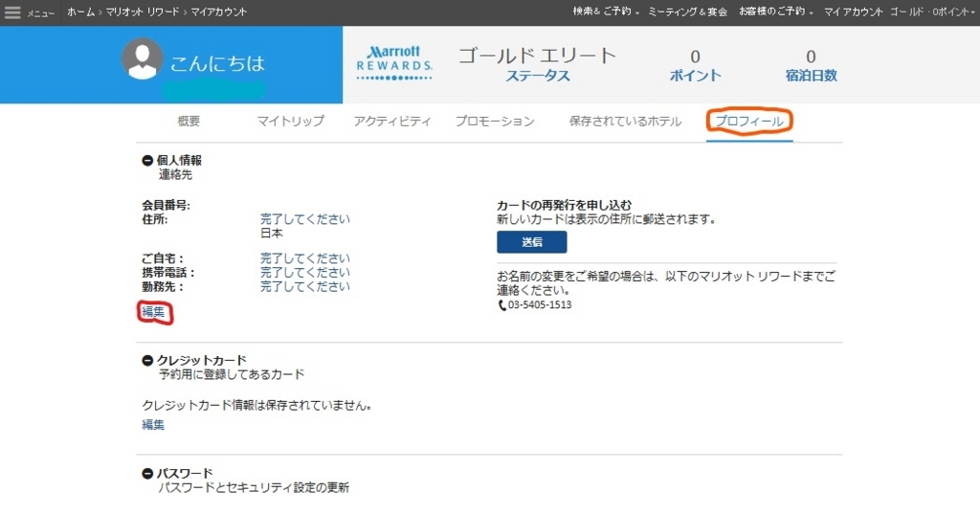Click the ポイント link

click(695, 76)
